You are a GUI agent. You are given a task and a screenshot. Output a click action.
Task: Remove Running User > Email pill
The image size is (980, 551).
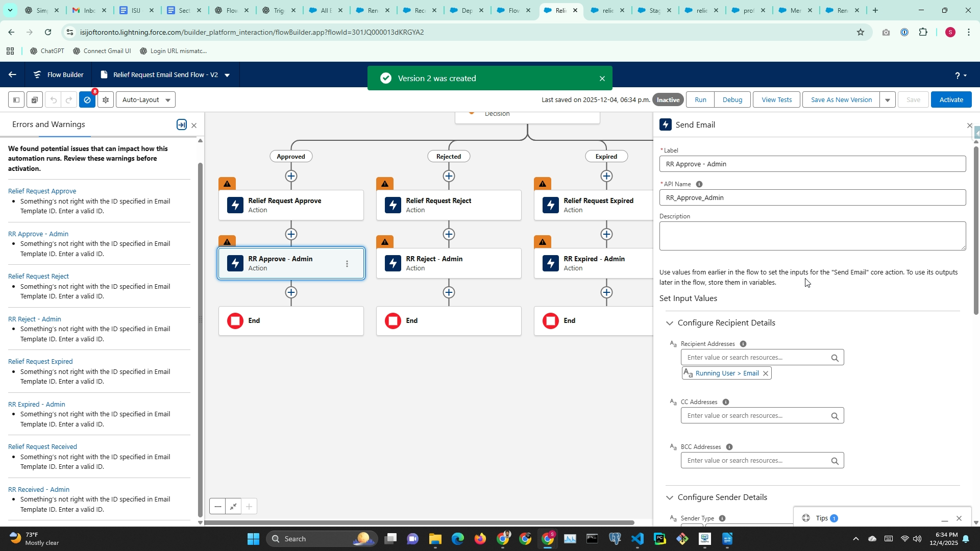coord(765,373)
